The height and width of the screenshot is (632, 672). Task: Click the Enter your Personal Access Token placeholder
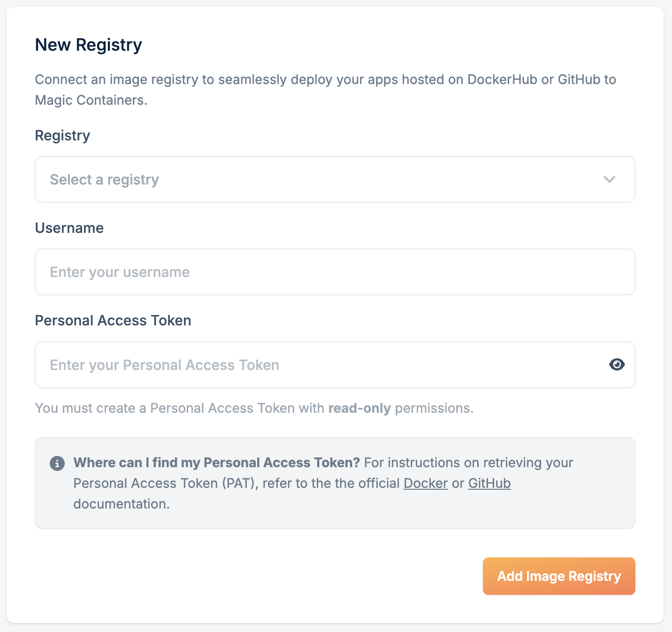(165, 365)
